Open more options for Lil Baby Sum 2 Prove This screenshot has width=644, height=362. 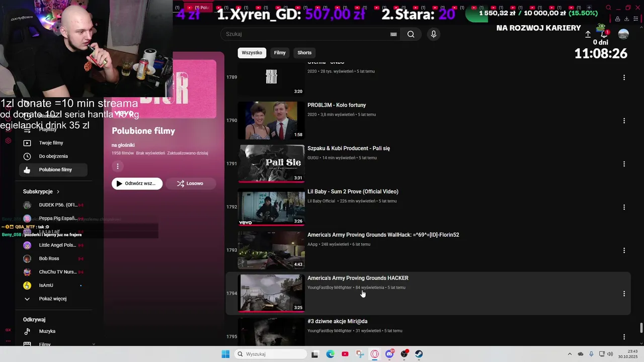click(624, 207)
